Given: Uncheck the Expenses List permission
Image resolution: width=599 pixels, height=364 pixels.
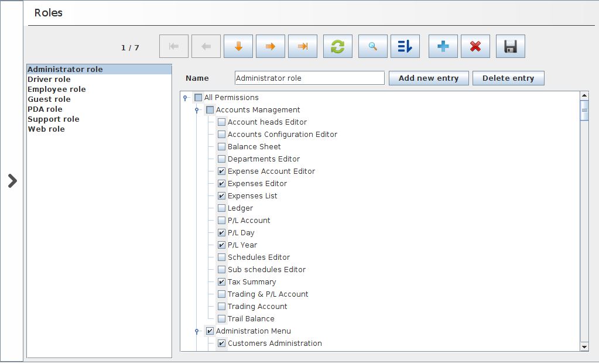Looking at the screenshot, I should tap(221, 196).
